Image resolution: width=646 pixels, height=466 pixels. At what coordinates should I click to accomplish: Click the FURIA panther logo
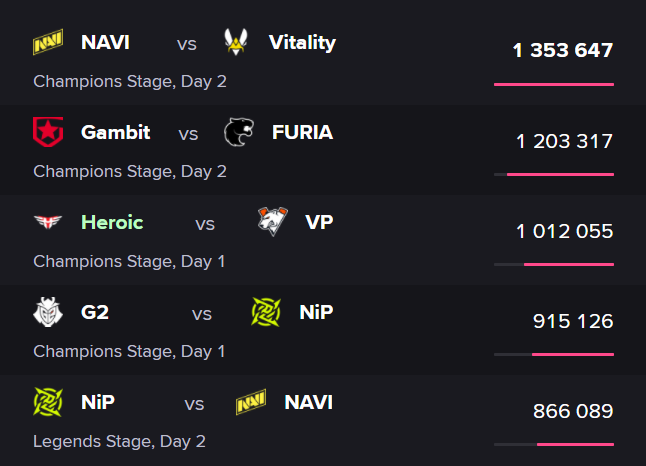[x=240, y=132]
